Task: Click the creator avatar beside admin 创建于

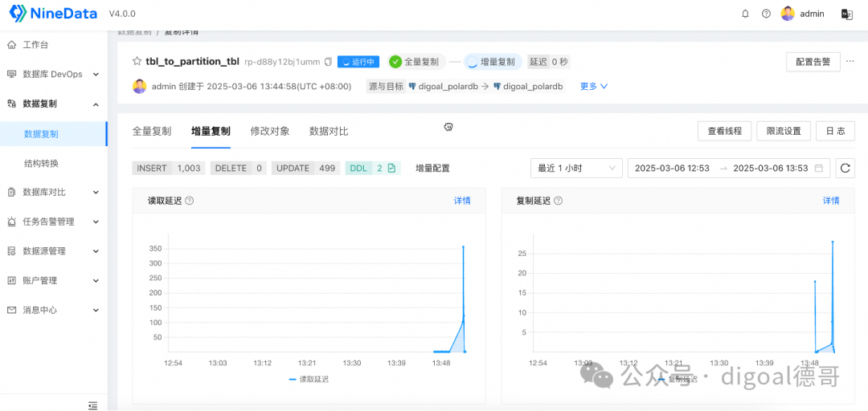Action: click(140, 86)
